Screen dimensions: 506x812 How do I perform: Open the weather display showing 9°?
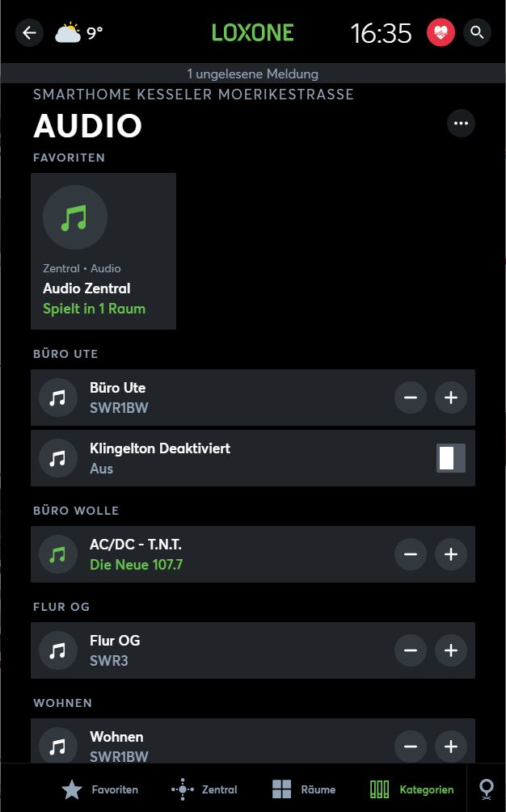click(79, 33)
